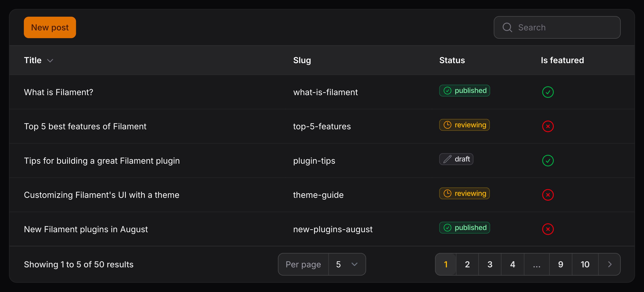Go to page 10 in pagination
This screenshot has height=292, width=644.
(585, 264)
